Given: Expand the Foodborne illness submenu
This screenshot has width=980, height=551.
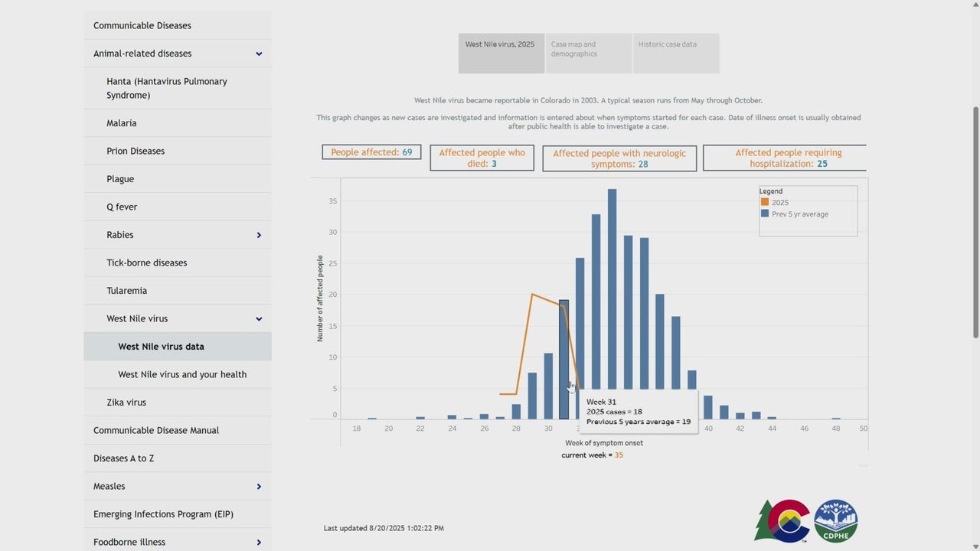Looking at the screenshot, I should pyautogui.click(x=259, y=543).
